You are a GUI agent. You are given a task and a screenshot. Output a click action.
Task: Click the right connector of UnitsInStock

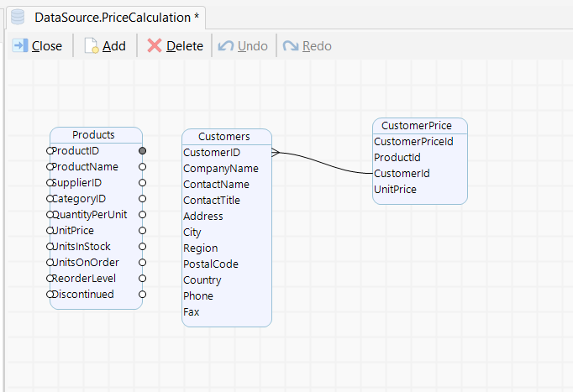click(143, 247)
